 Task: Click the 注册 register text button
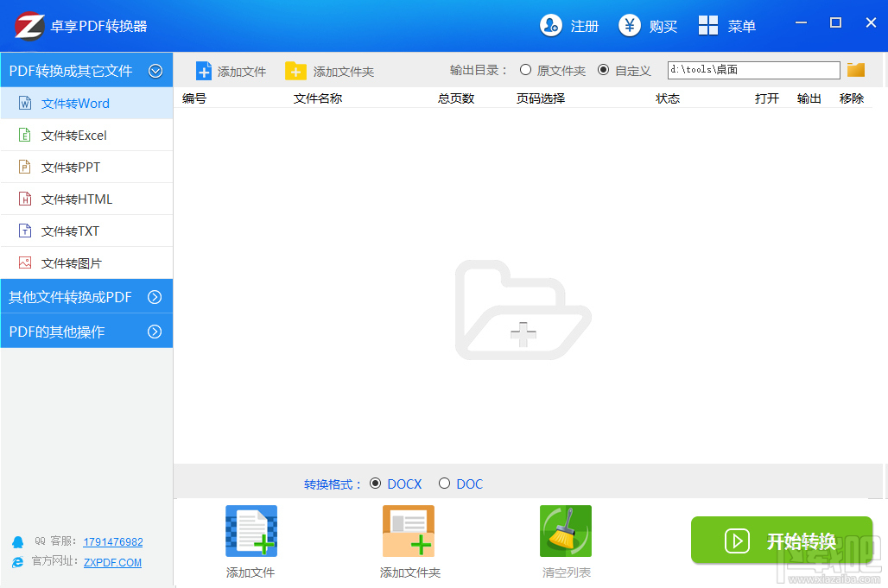click(585, 26)
